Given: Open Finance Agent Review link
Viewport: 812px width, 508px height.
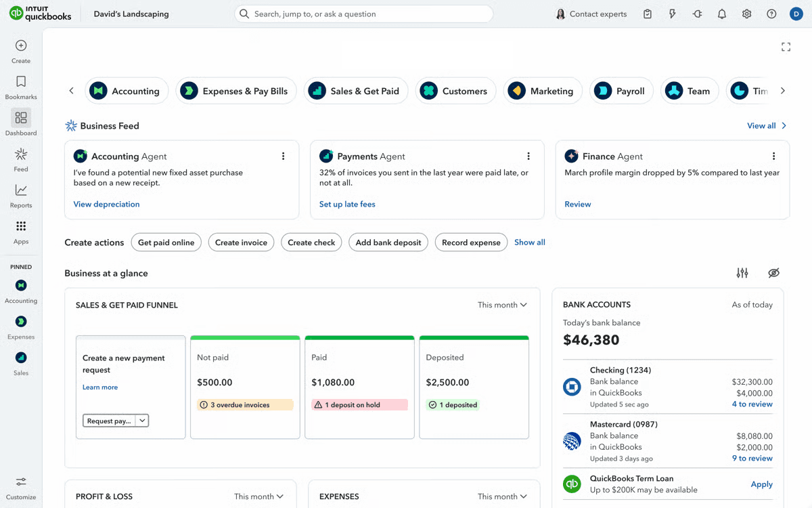Looking at the screenshot, I should (x=578, y=205).
